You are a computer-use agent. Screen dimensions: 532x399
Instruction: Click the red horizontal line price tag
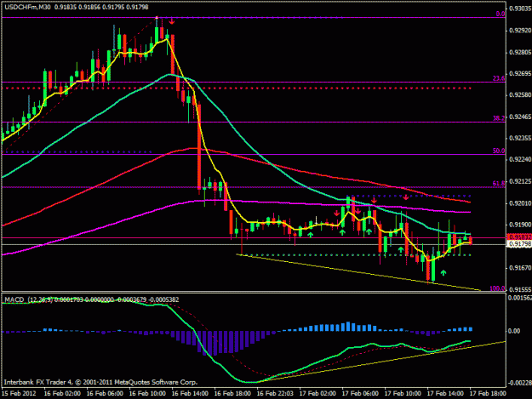(519, 237)
